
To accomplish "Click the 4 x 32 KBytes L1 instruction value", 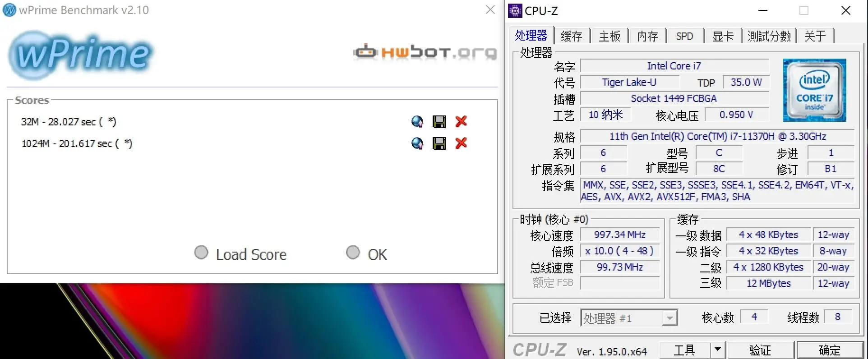I will [768, 251].
